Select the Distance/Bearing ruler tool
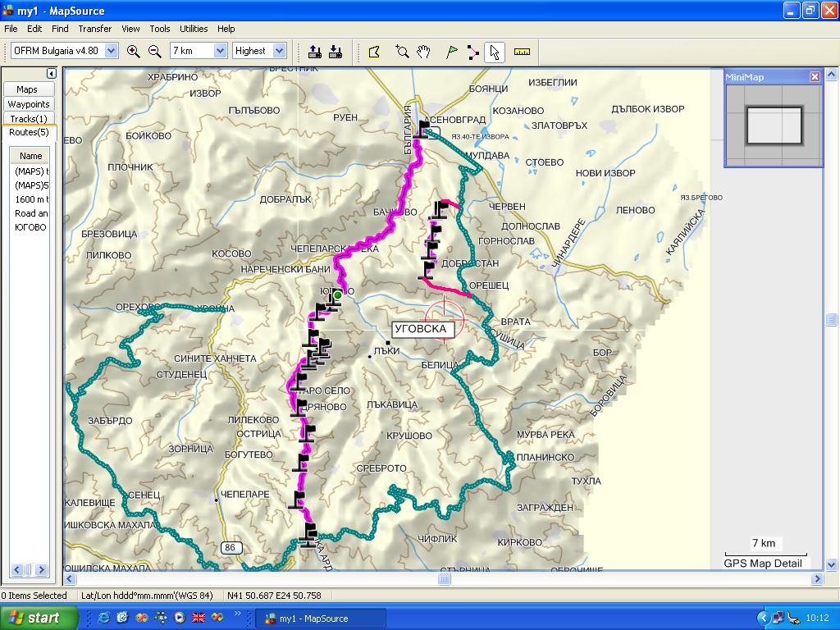This screenshot has width=840, height=630. [522, 52]
